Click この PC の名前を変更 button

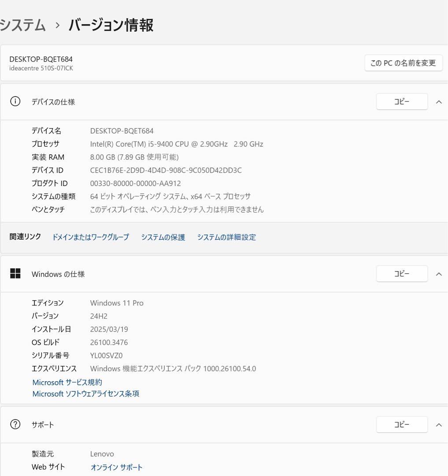point(403,63)
